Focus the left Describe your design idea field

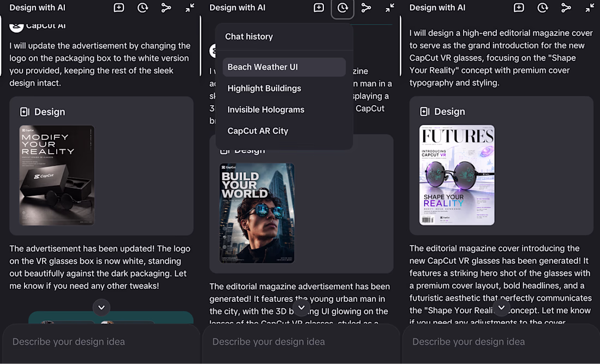point(101,342)
